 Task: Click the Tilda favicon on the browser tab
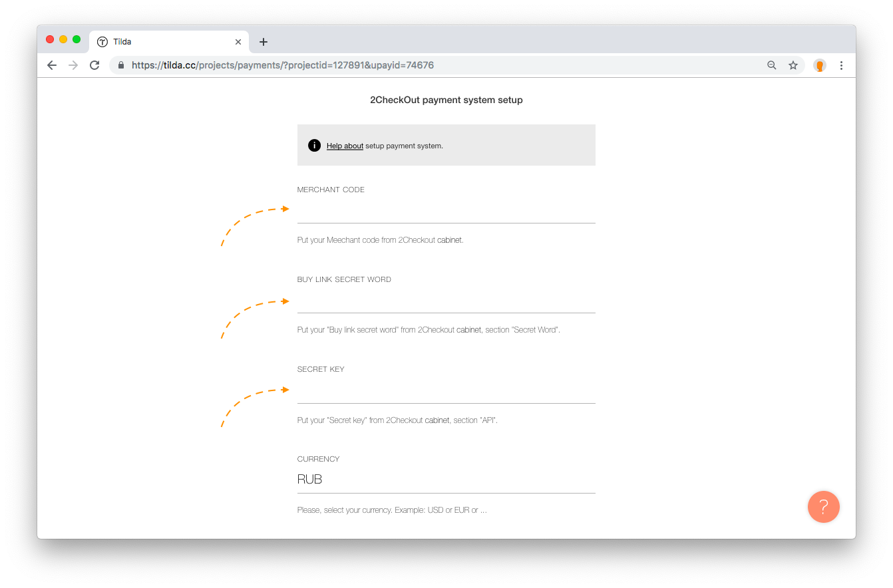(102, 41)
